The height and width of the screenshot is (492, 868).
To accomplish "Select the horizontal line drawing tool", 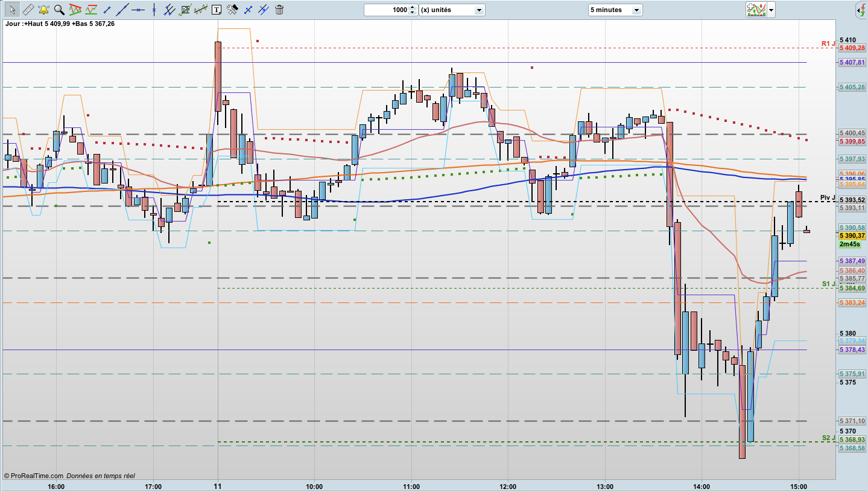I will coord(138,10).
